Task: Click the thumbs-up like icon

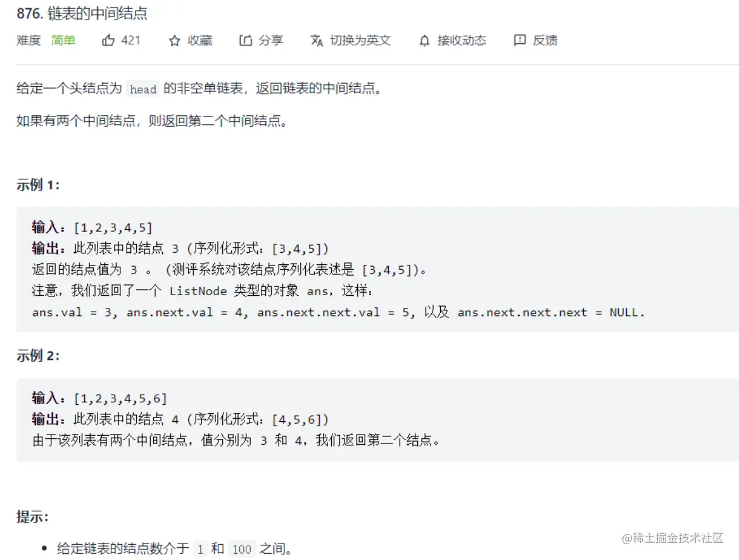Action: [x=108, y=41]
